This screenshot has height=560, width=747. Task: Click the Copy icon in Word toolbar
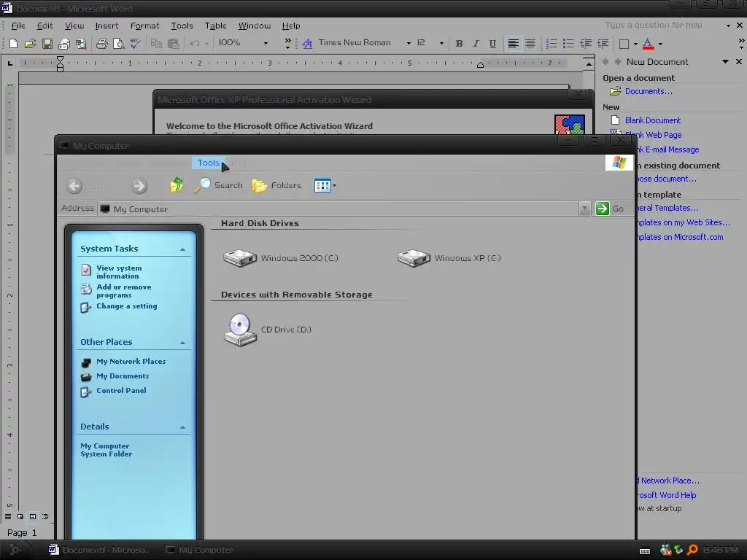tap(156, 44)
